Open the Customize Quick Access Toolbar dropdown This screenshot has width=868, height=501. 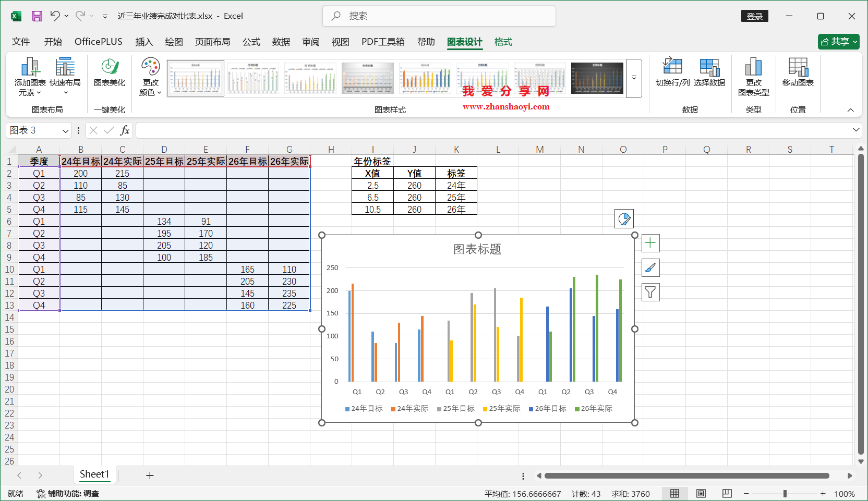(x=105, y=16)
